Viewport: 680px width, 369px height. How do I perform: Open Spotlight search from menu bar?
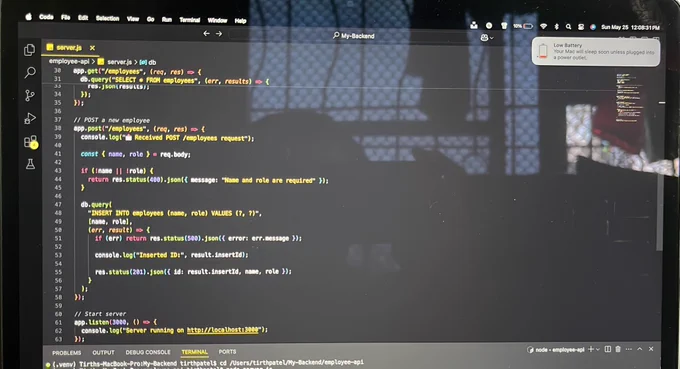[569, 27]
